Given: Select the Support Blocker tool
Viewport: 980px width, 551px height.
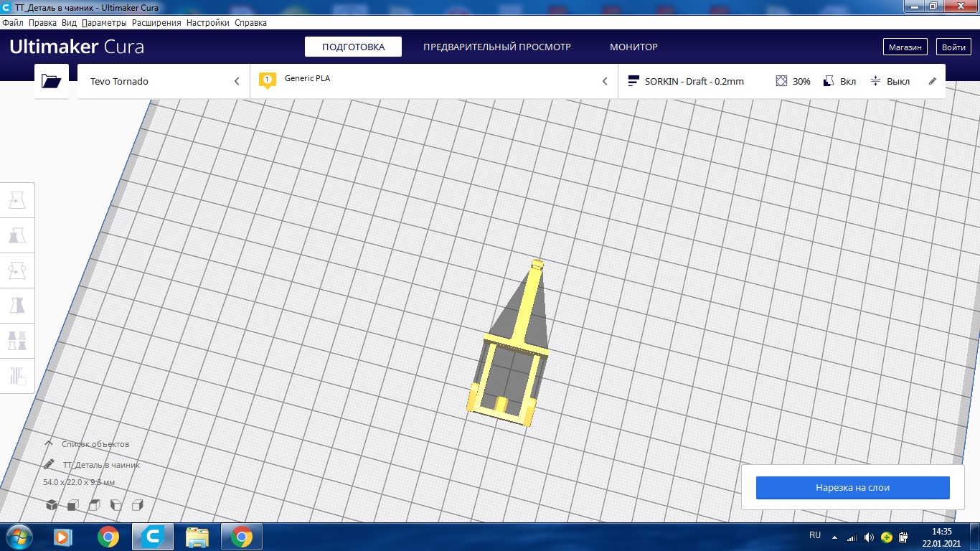Looking at the screenshot, I should [17, 375].
